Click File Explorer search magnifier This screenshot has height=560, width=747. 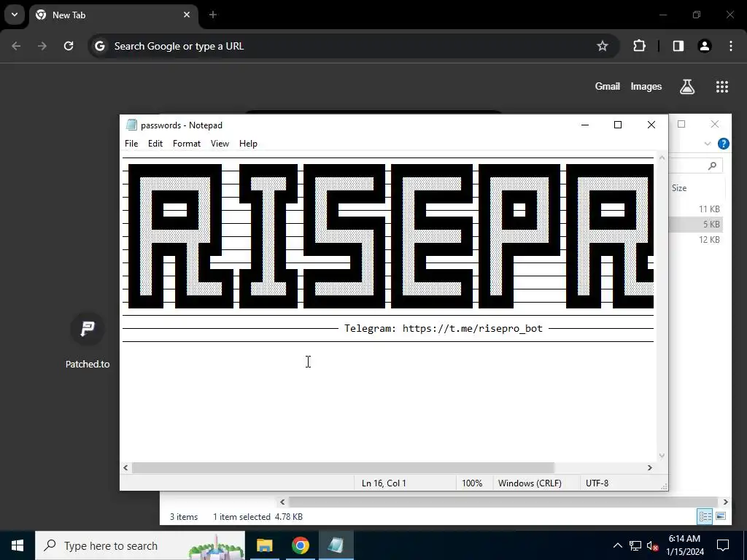(712, 166)
